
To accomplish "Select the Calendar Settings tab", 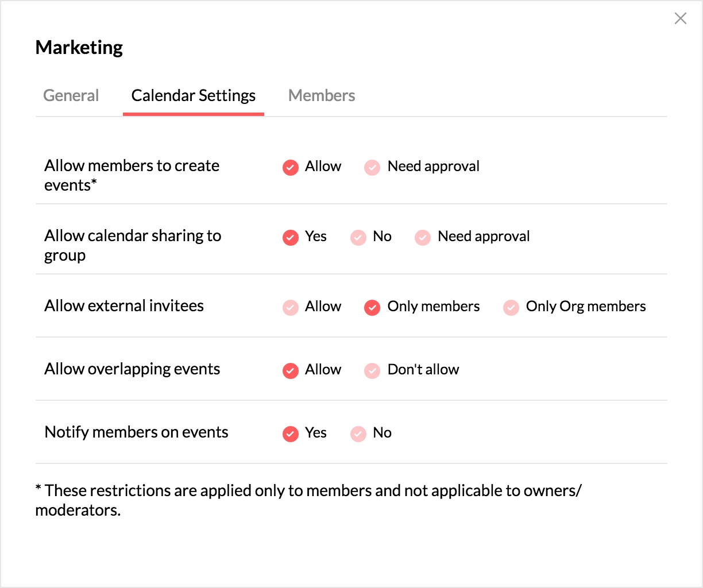I will point(194,95).
